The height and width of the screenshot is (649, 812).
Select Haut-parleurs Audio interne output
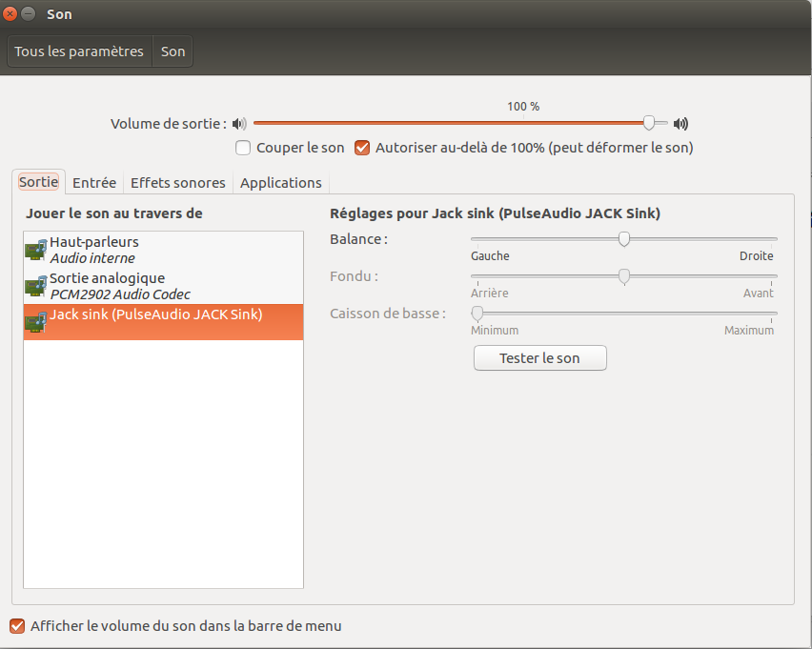pos(163,251)
